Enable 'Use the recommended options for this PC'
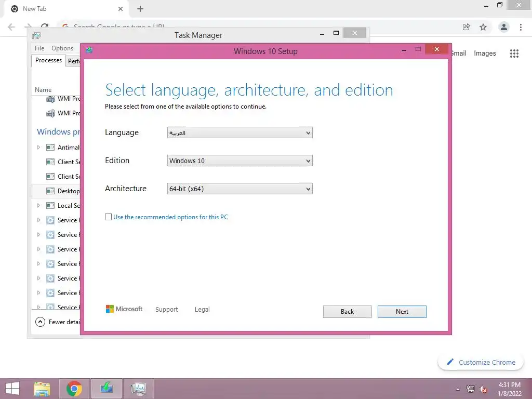This screenshot has height=399, width=532. [x=108, y=217]
